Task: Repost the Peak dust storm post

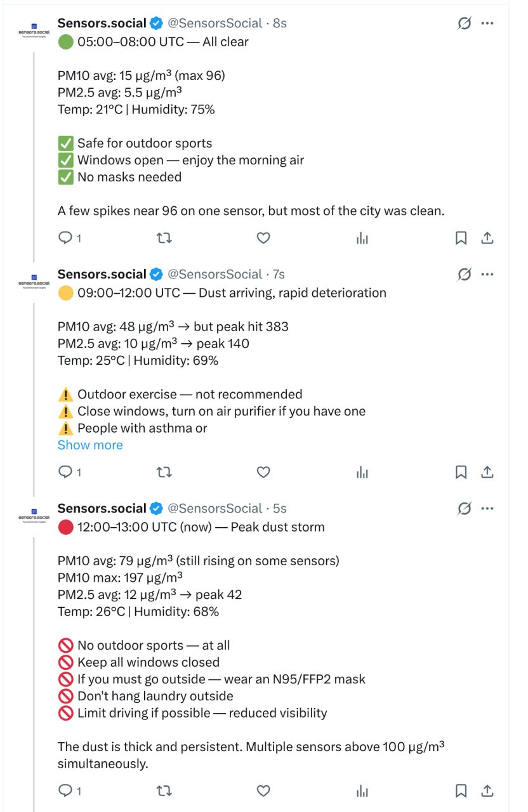Action: (x=164, y=791)
